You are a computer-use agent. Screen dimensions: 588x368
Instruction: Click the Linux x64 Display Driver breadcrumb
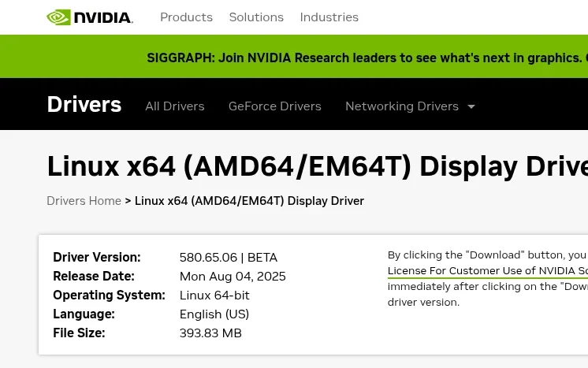[249, 201]
